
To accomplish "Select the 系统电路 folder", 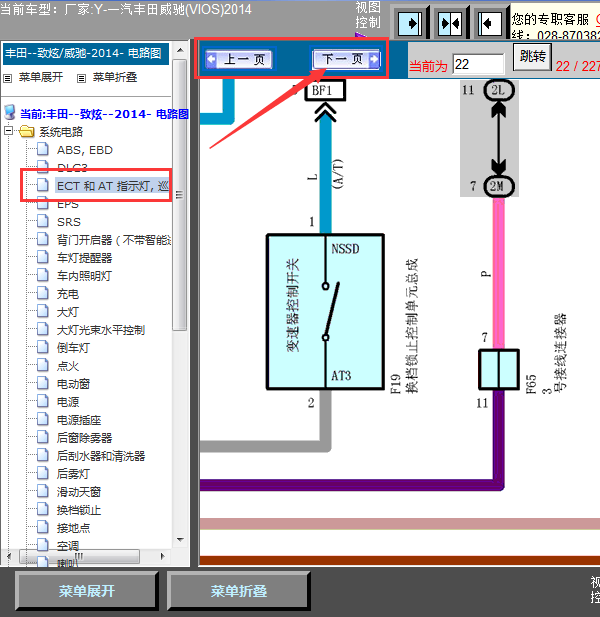I will point(61,131).
